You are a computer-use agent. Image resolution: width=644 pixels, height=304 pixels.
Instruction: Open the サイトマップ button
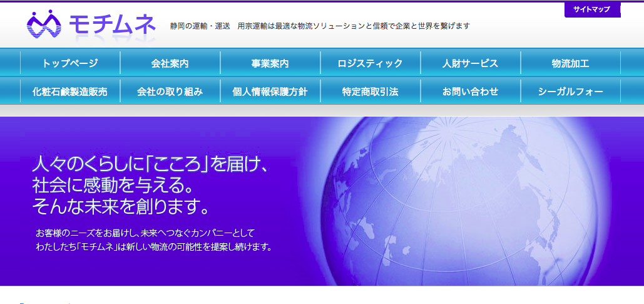click(x=592, y=9)
